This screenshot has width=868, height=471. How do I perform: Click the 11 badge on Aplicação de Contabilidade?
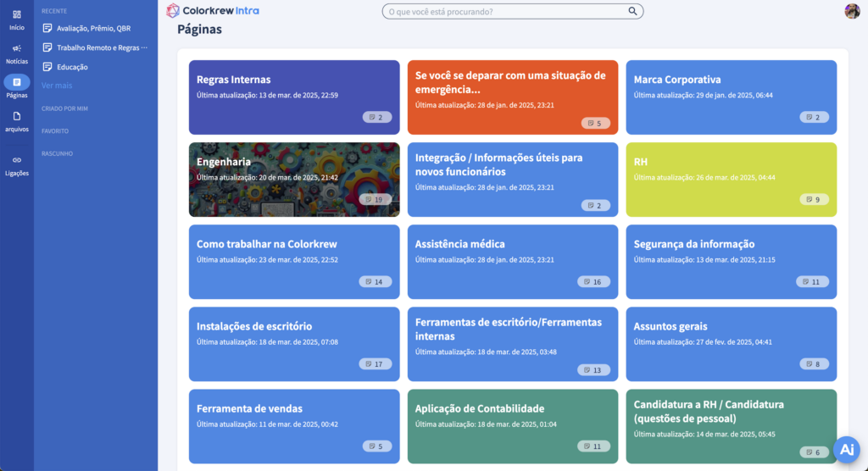click(x=594, y=446)
